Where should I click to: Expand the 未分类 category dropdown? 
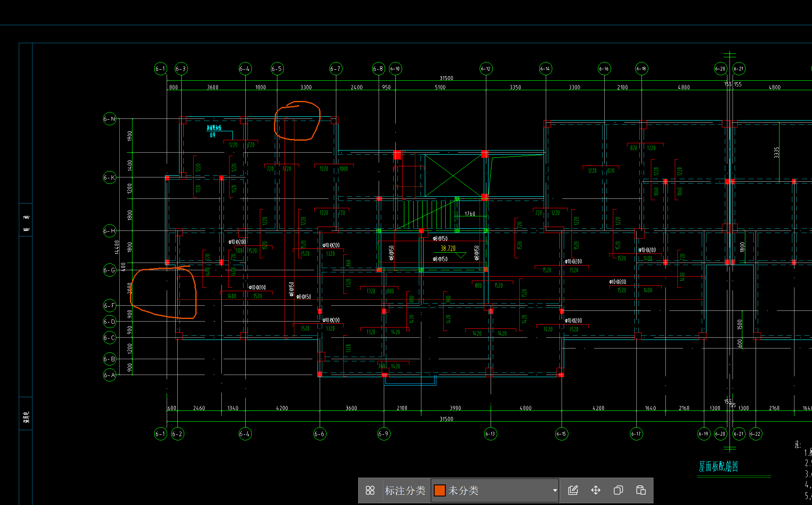(555, 490)
